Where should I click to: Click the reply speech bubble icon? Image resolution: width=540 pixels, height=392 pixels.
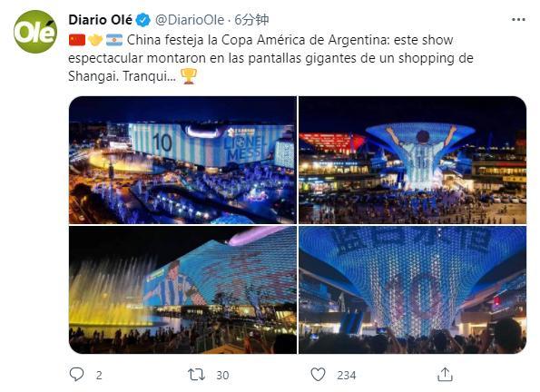(x=76, y=374)
